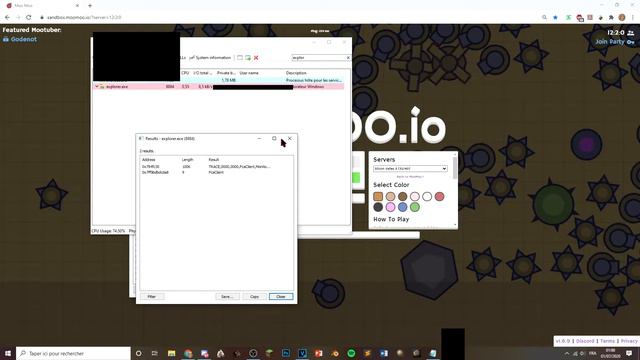Open the Chrome profile avatar
The height and width of the screenshot is (360, 640).
[x=622, y=17]
